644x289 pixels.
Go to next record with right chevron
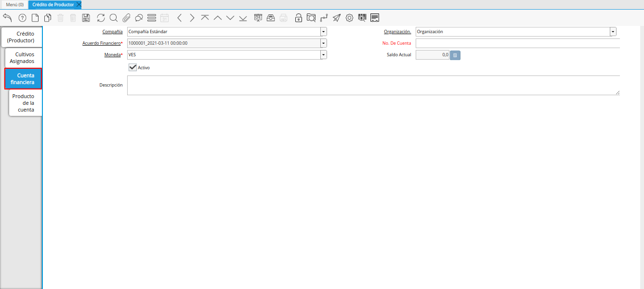tap(192, 18)
